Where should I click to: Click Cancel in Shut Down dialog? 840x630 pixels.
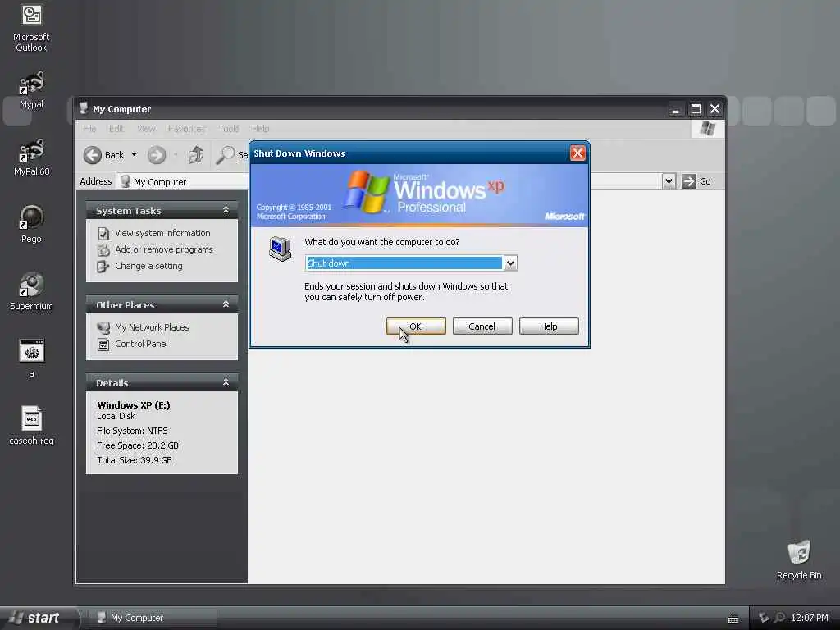point(482,326)
